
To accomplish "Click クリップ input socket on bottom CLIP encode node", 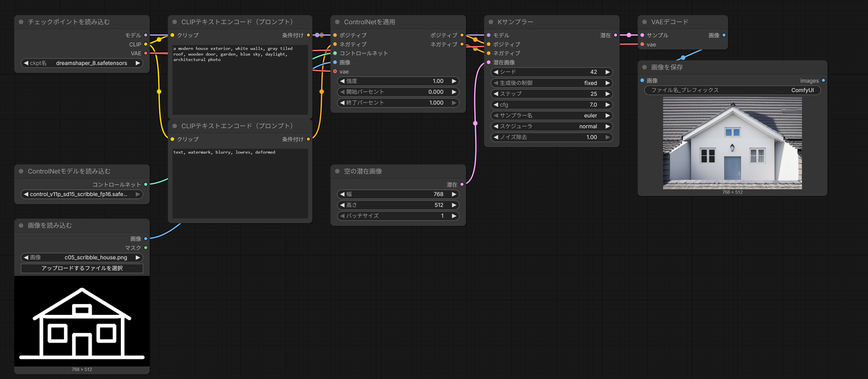I will tap(173, 139).
